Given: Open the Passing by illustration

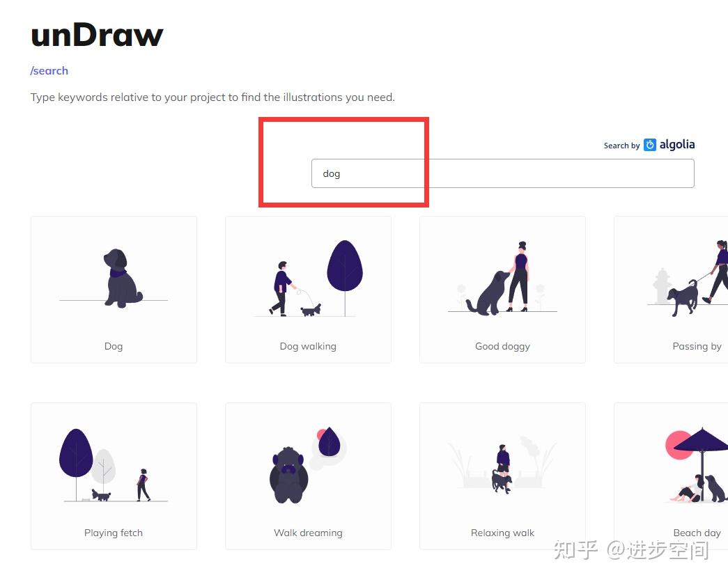Looking at the screenshot, I should pyautogui.click(x=671, y=290).
